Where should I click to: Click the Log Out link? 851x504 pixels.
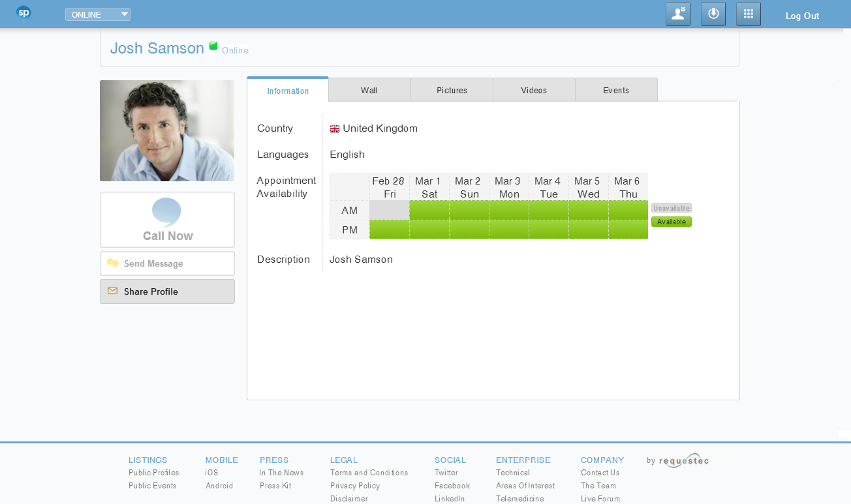802,16
